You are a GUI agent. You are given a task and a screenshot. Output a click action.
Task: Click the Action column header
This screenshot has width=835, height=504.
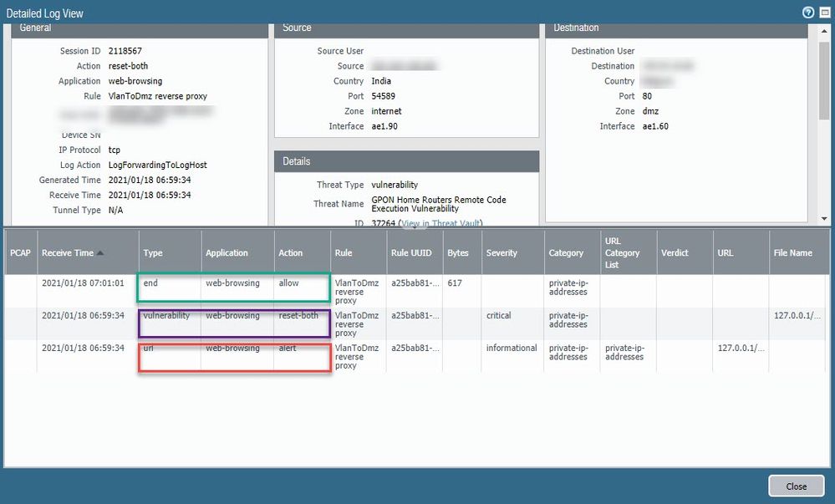(x=290, y=252)
